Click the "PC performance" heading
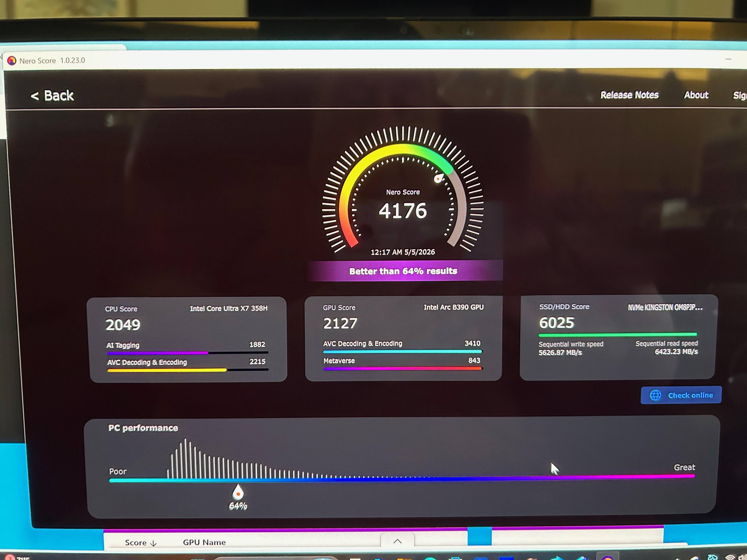 143,428
